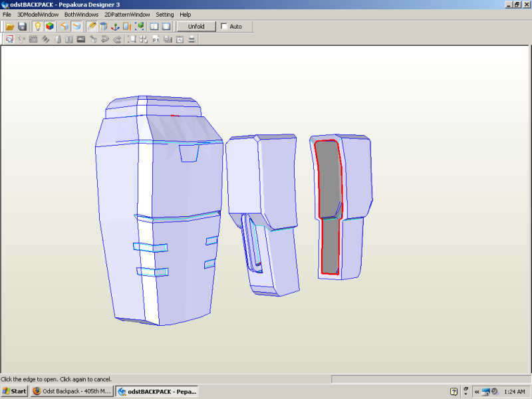Switch to Odst Backpack Firefox taskbar window

point(72,391)
